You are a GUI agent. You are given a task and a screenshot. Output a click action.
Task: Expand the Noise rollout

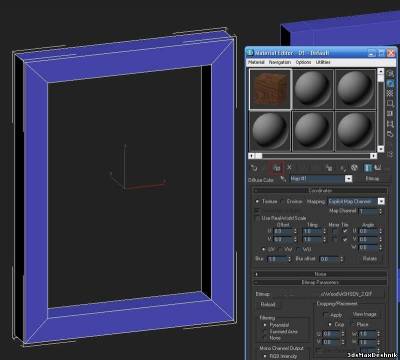coord(320,274)
